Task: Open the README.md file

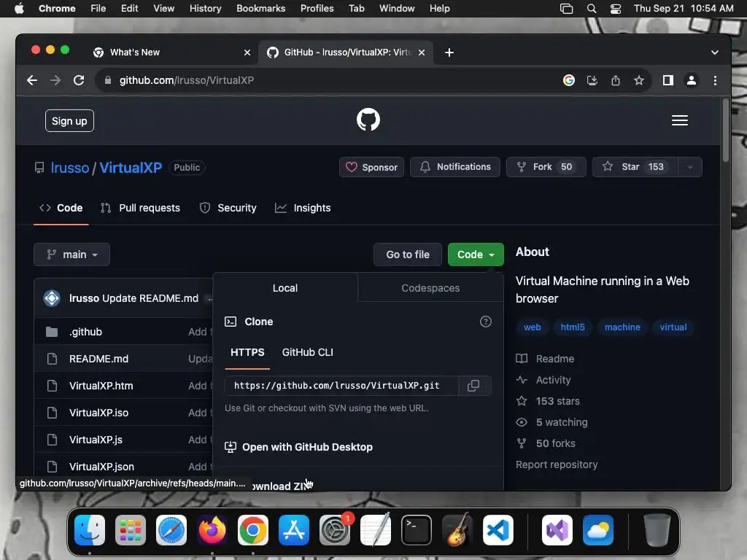Action: tap(98, 359)
